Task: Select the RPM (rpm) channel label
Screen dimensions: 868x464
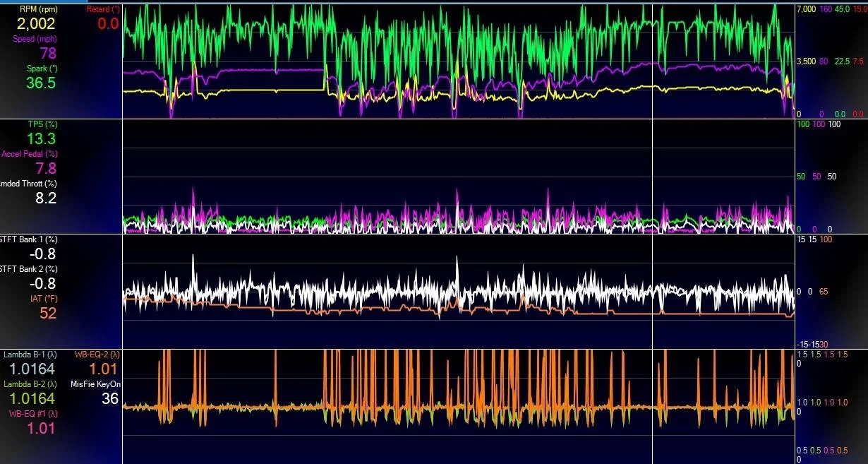Action: tap(39, 9)
